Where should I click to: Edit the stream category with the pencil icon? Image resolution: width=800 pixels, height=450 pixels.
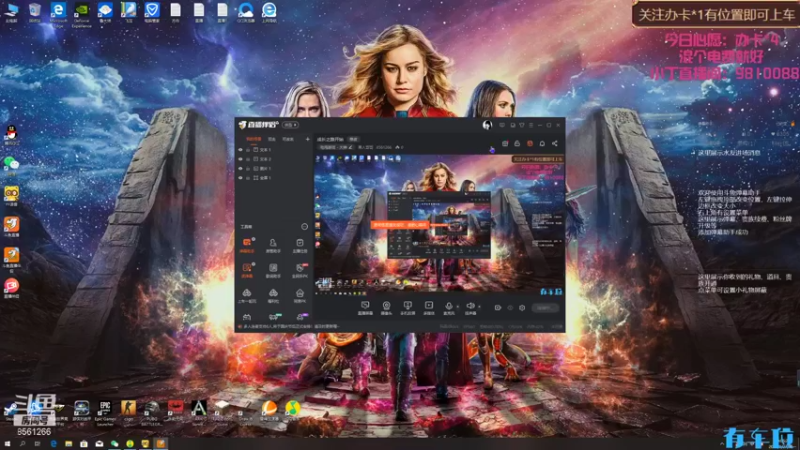click(351, 147)
